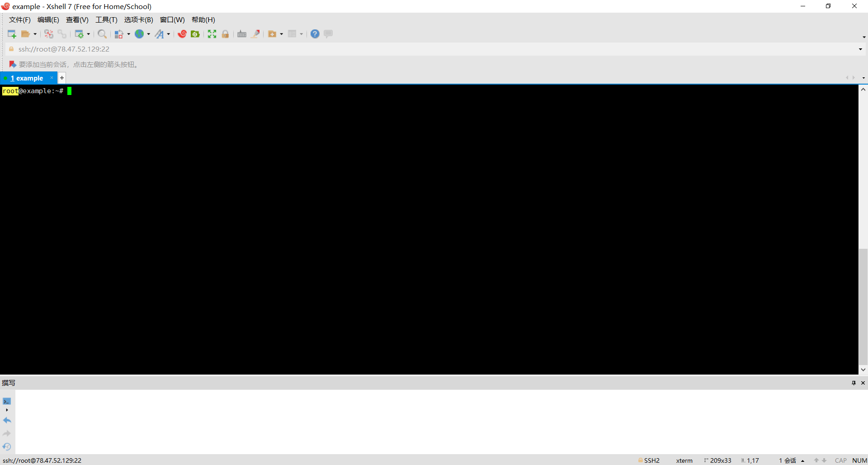Open the globe encoding dropdown arrow
Viewport: 868px width, 465px height.
pos(148,34)
